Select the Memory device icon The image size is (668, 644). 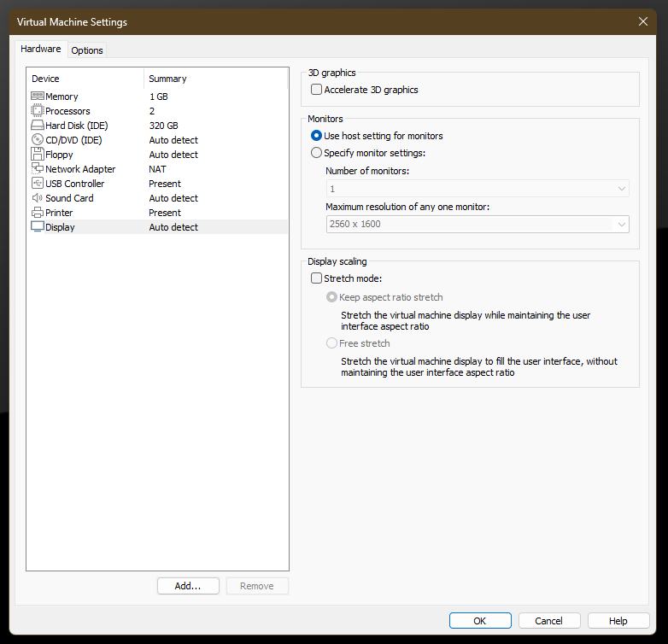coord(38,97)
